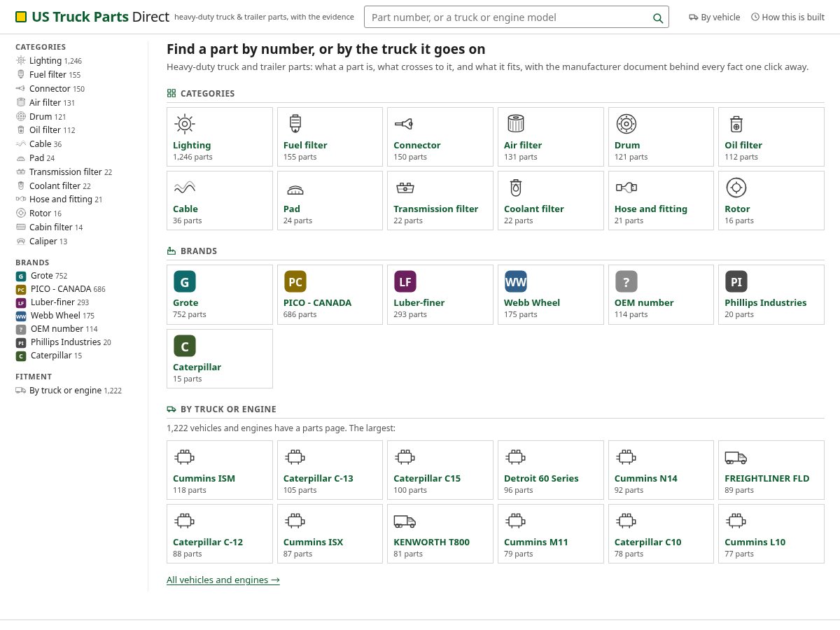Open Caterpillar 15 sidebar brand

[x=49, y=355]
